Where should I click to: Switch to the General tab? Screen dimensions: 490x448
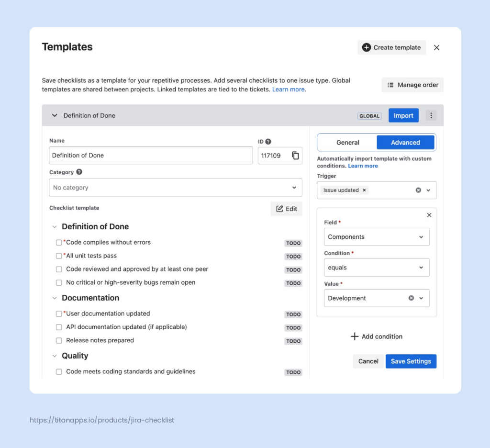pos(347,143)
